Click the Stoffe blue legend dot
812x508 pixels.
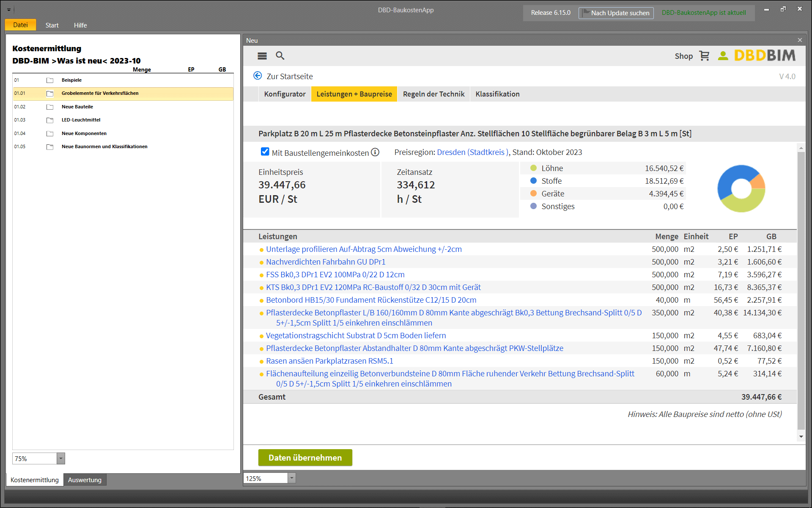click(534, 181)
